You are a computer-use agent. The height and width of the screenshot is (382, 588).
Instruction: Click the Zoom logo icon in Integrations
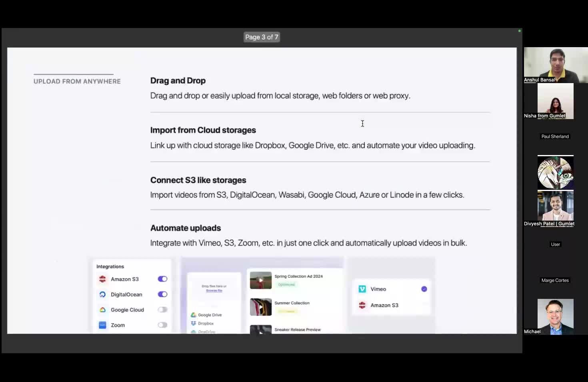tap(102, 325)
